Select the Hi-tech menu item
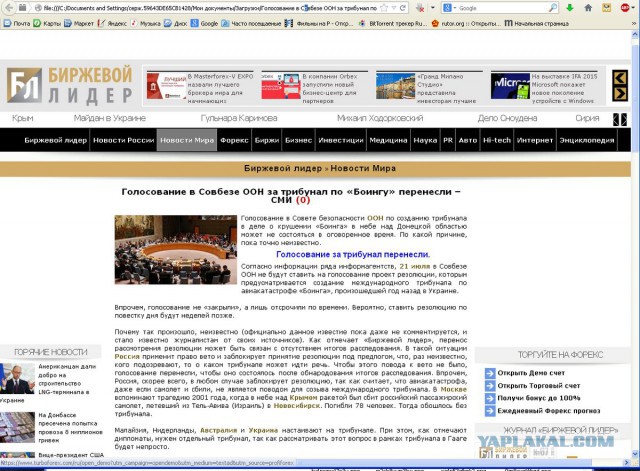640x471 pixels. point(497,140)
